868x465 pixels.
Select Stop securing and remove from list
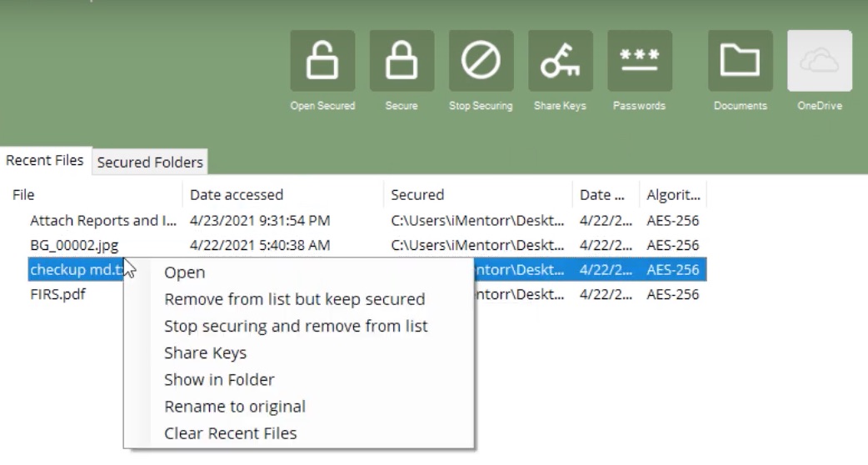click(x=296, y=326)
